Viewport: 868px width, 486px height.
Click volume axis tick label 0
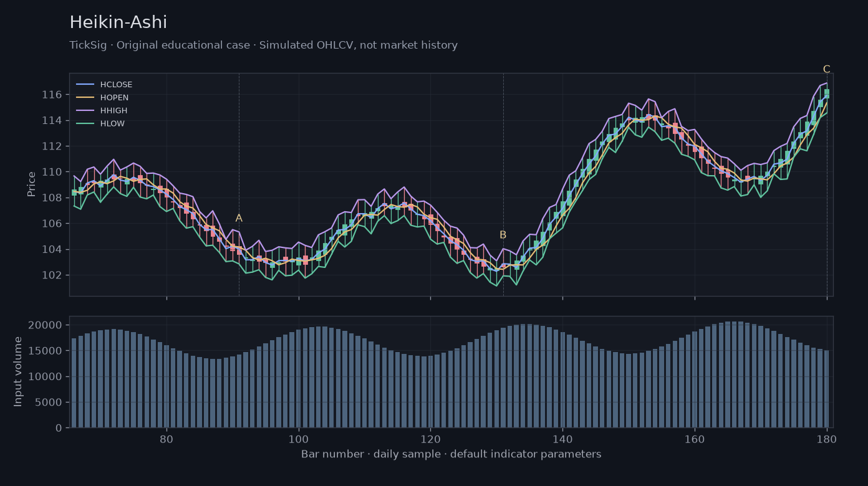pyautogui.click(x=60, y=428)
